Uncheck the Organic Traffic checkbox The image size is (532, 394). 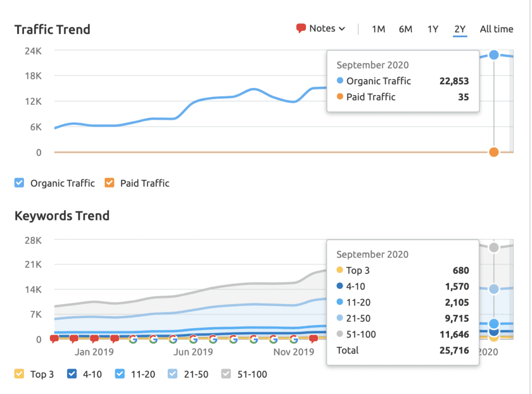(x=19, y=182)
